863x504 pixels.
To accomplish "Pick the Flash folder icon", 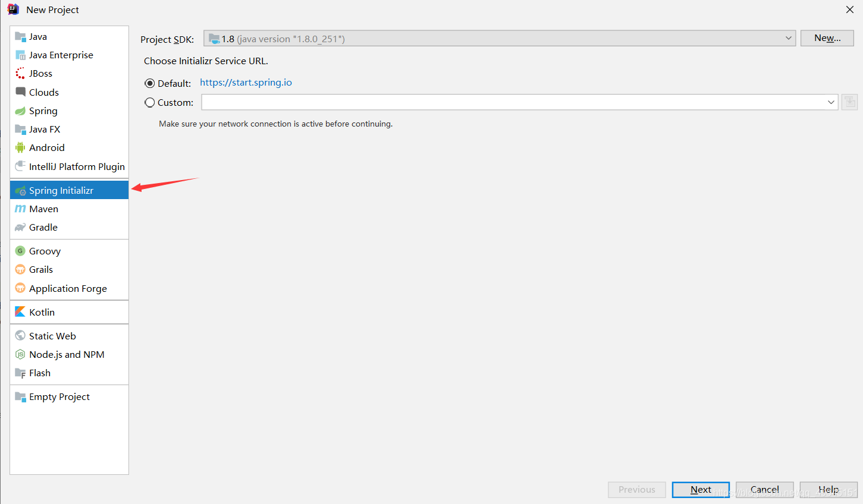I will point(20,373).
